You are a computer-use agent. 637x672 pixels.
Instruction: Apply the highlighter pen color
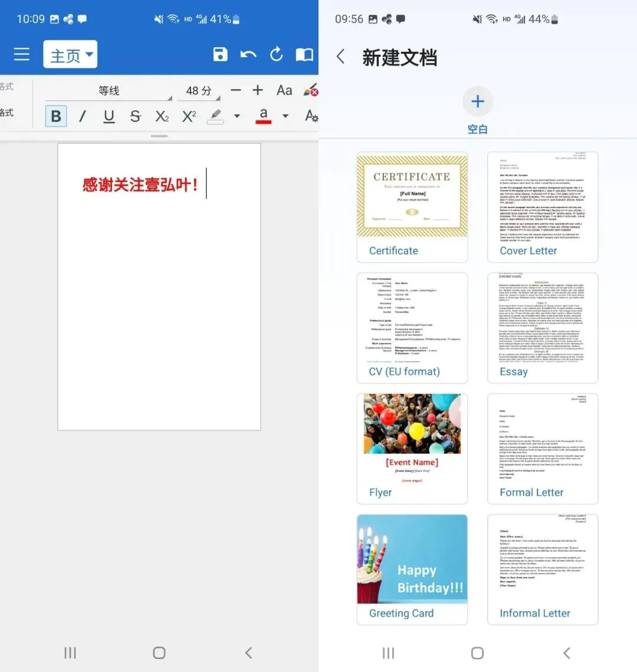215,116
